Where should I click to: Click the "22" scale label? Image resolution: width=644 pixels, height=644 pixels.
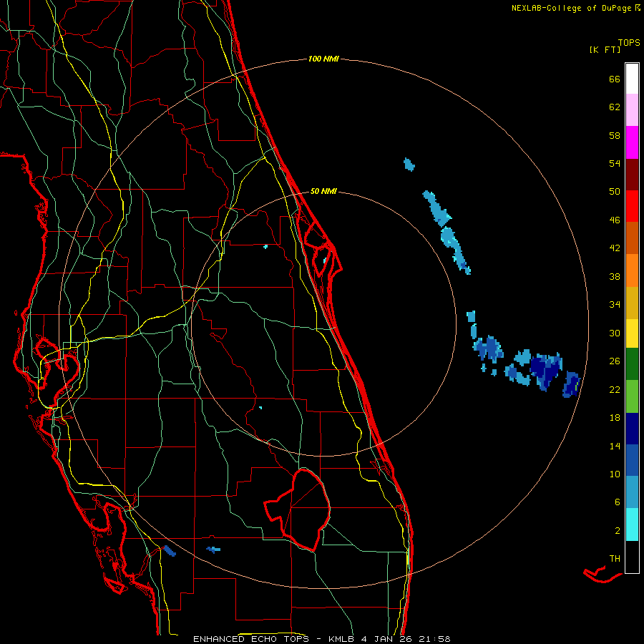(x=615, y=389)
